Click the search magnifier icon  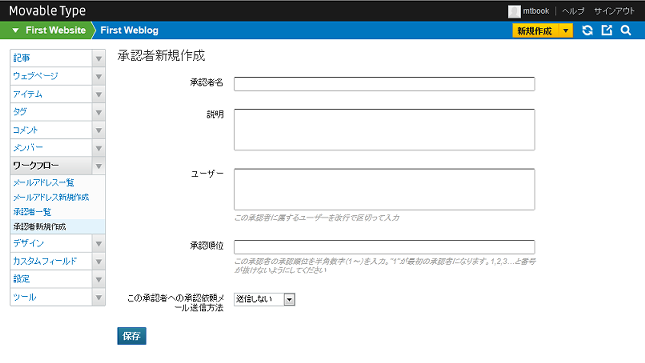click(x=626, y=30)
